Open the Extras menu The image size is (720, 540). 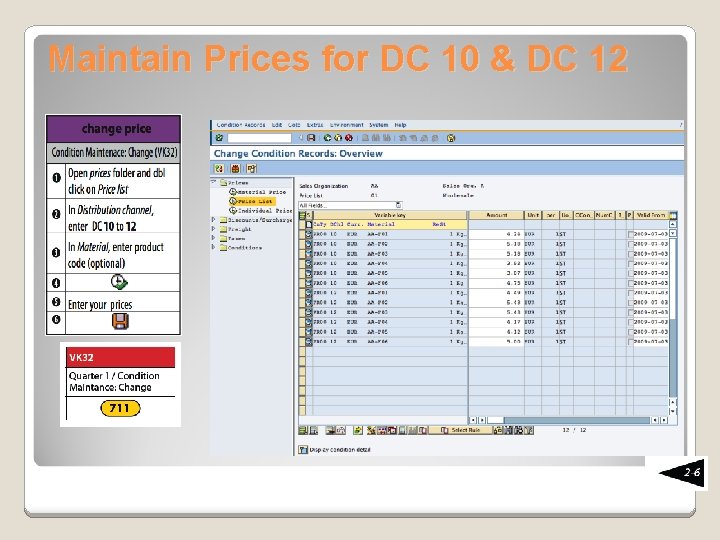(x=315, y=125)
